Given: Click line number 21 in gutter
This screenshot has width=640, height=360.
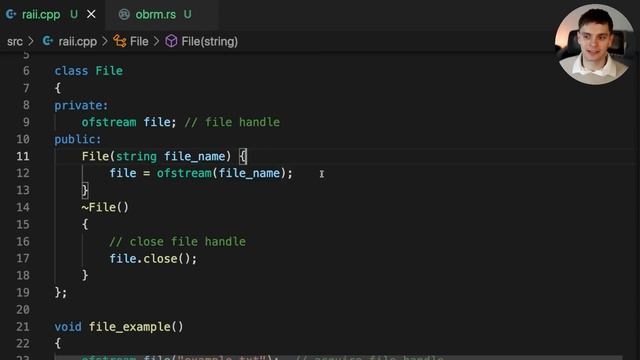Looking at the screenshot, I should tap(23, 327).
